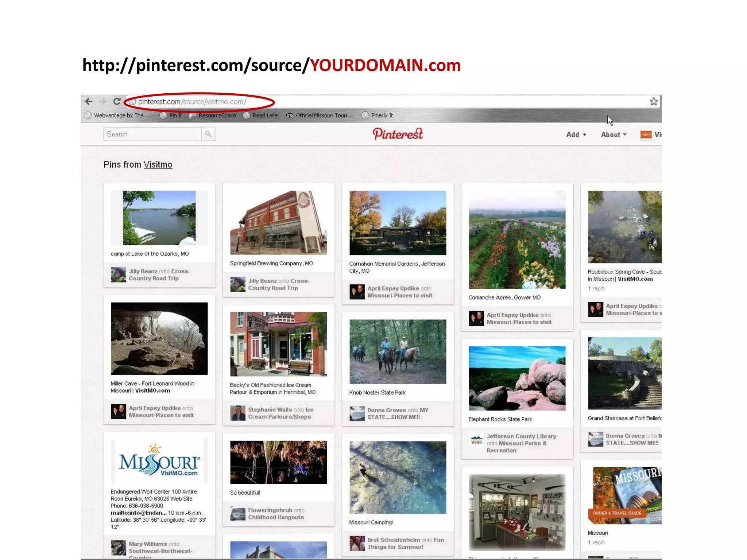The width and height of the screenshot is (747, 560).
Task: Click the Read Later bookmark
Action: 261,115
